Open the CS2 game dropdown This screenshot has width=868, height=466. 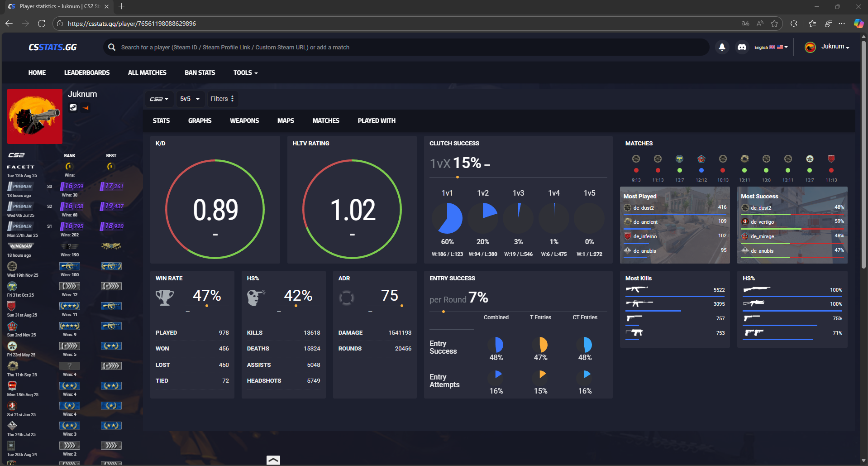click(159, 99)
